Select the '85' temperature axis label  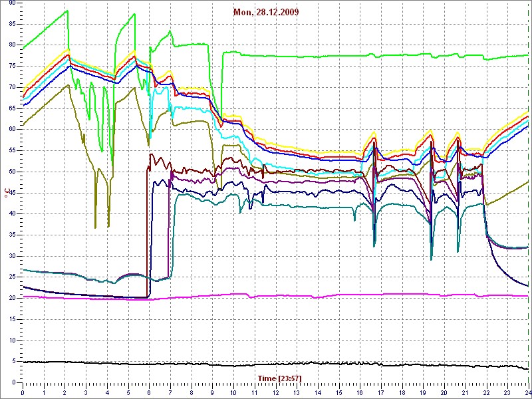[12, 25]
